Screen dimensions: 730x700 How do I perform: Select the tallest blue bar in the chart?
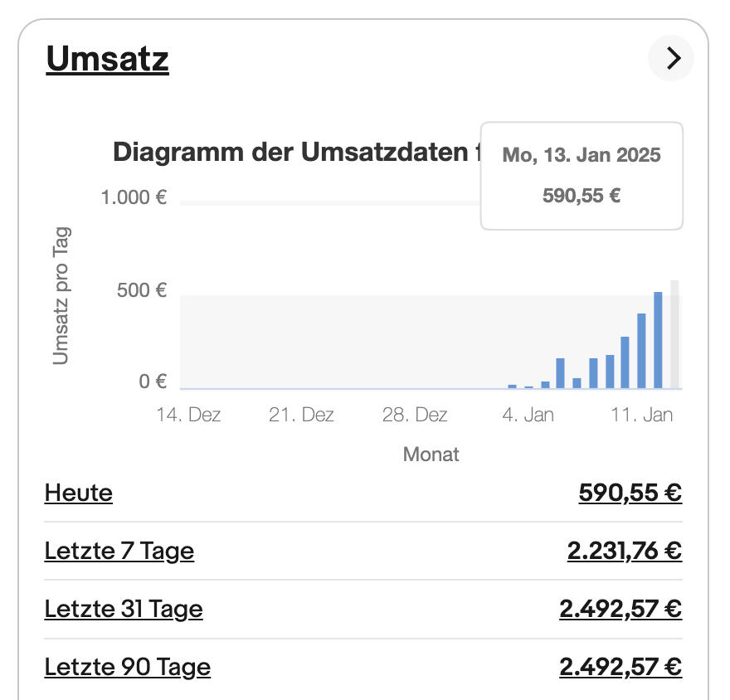(x=658, y=341)
